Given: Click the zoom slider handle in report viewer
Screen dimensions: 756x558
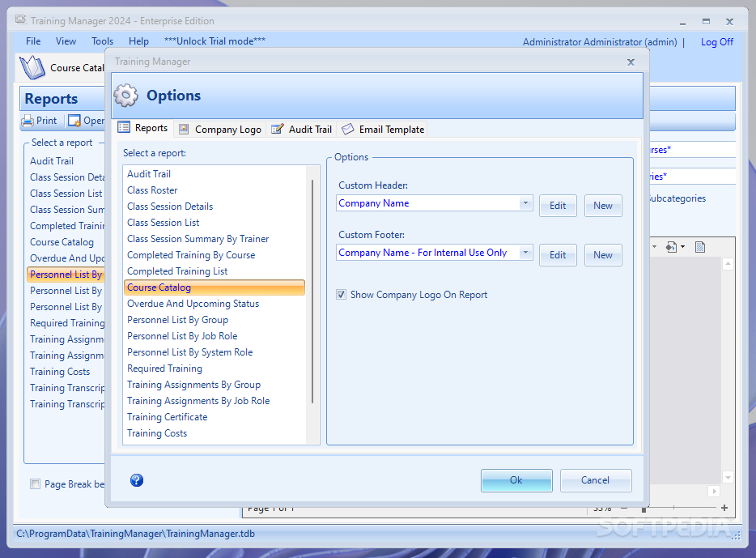Looking at the screenshot, I should 643,509.
